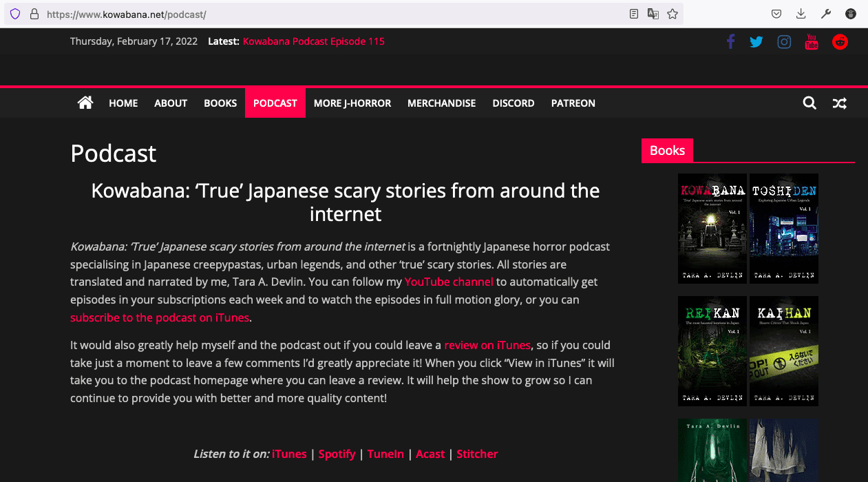868x482 pixels.
Task: Open the Stitcher listen link
Action: [x=477, y=454]
